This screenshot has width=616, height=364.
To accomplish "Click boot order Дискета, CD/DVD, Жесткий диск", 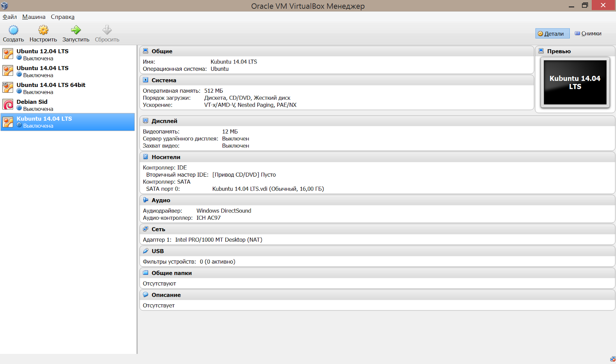I will click(247, 98).
